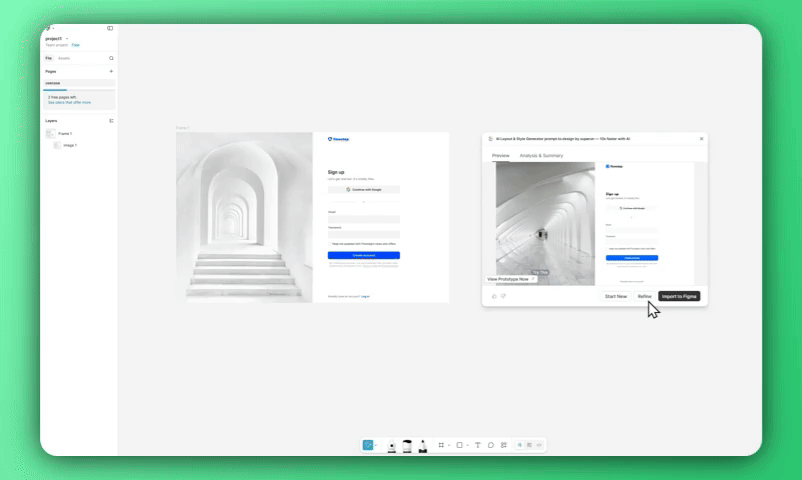The image size is (802, 480).
Task: Open search in the left panel
Action: point(111,58)
